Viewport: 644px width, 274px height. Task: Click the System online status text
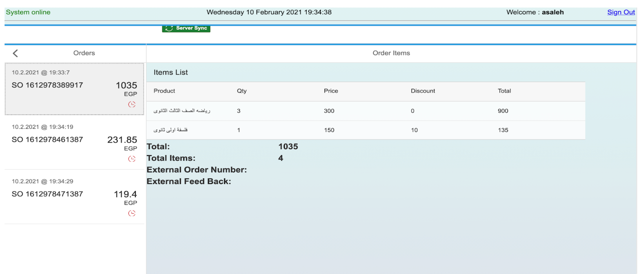28,12
